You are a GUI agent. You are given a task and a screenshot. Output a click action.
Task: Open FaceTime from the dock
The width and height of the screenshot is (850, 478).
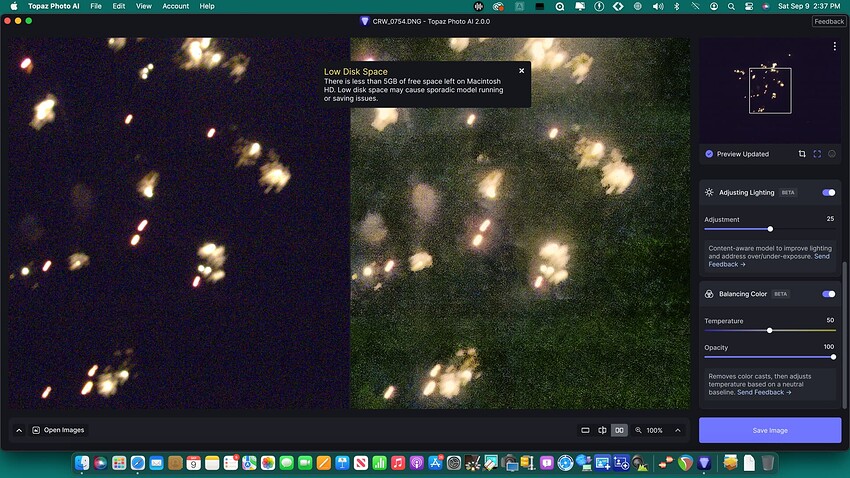point(305,463)
